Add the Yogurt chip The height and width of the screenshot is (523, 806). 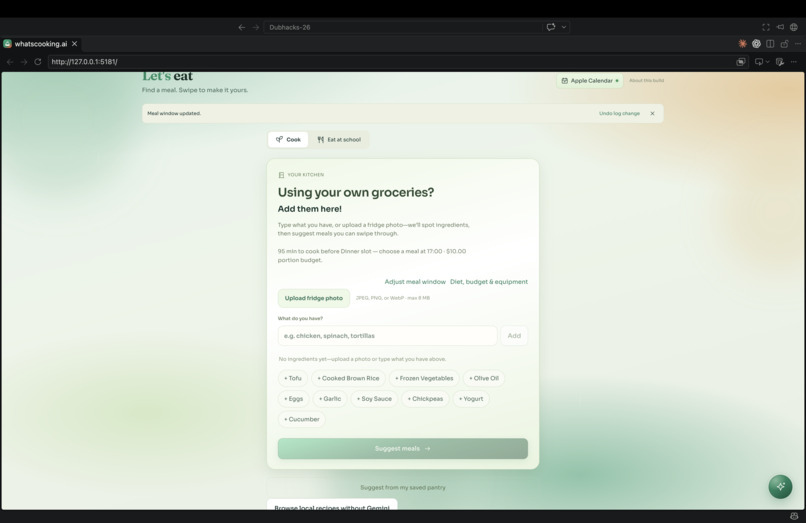471,399
